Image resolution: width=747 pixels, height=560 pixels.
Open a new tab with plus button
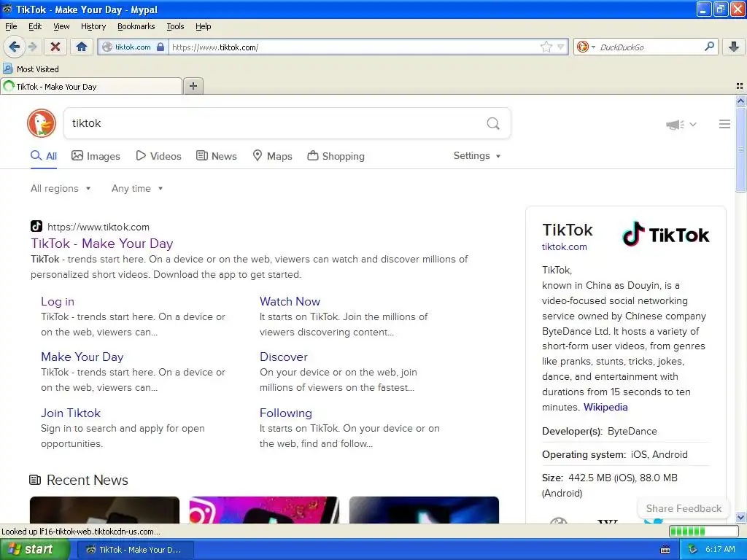(193, 86)
